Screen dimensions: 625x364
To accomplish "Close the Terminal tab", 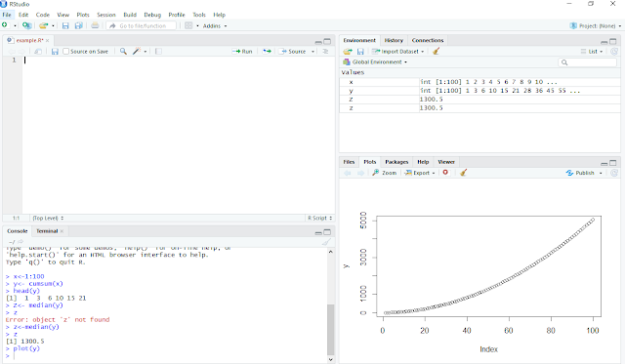I will [62, 231].
